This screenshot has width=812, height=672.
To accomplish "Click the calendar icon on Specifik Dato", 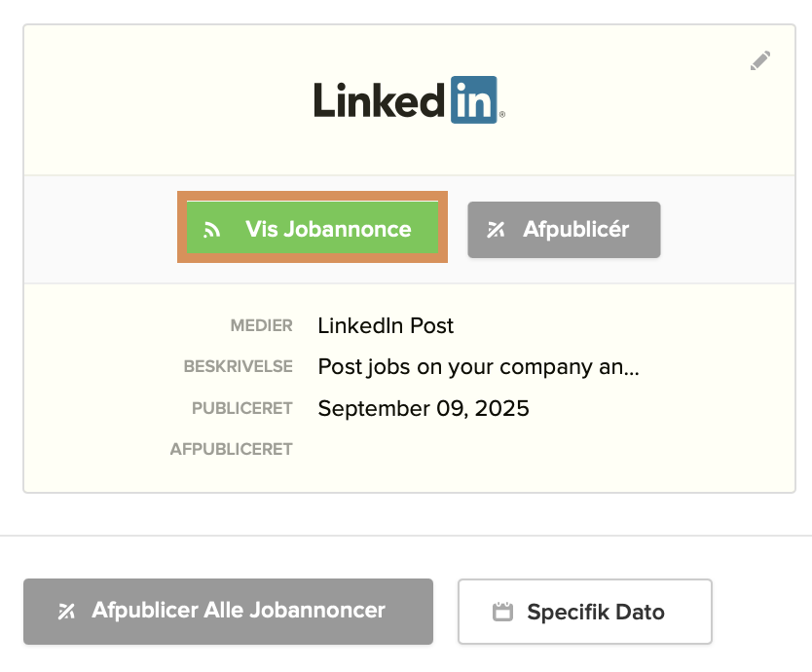I will point(502,613).
